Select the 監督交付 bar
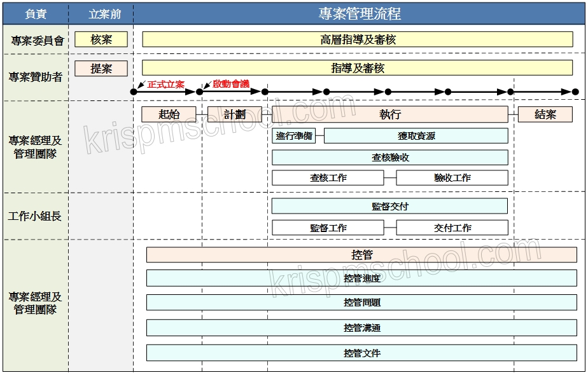The image size is (588, 375). click(389, 207)
